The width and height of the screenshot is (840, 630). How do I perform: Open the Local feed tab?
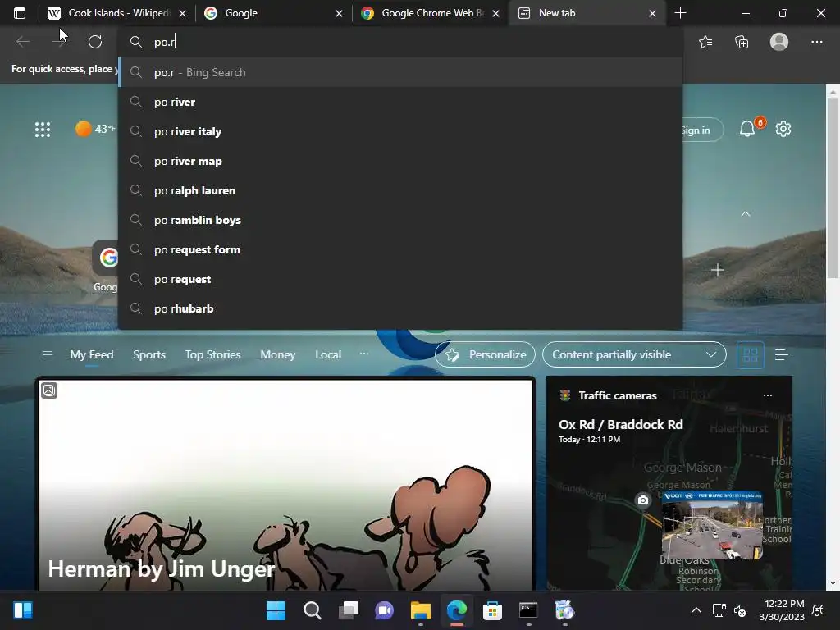(x=328, y=354)
